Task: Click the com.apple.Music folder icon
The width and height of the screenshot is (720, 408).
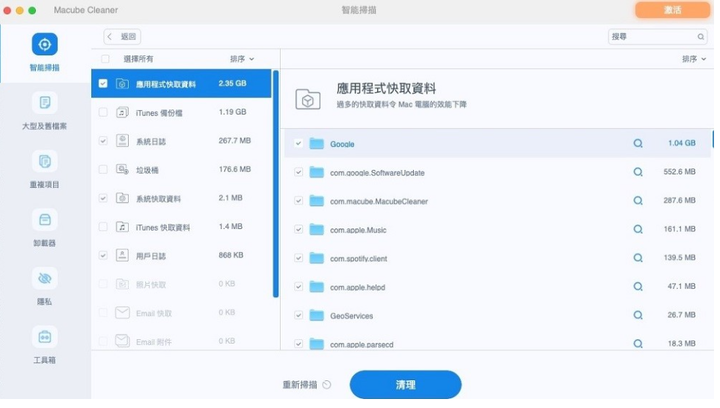Action: [316, 229]
